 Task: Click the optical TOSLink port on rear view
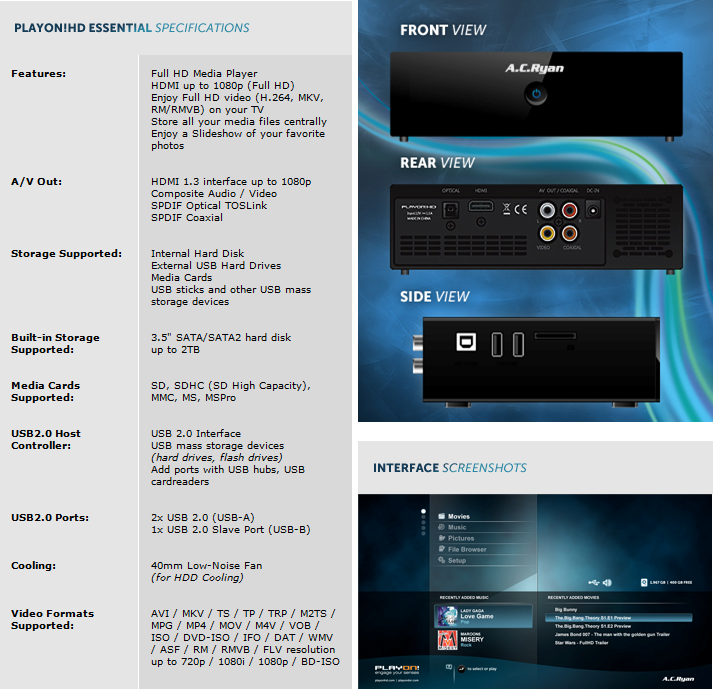(x=450, y=209)
